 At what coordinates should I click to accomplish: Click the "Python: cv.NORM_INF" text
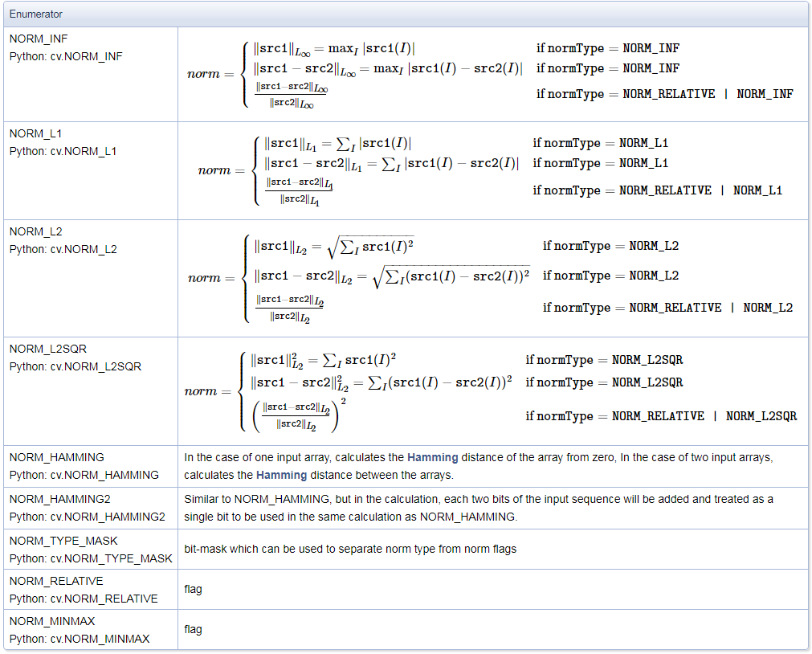(66, 56)
